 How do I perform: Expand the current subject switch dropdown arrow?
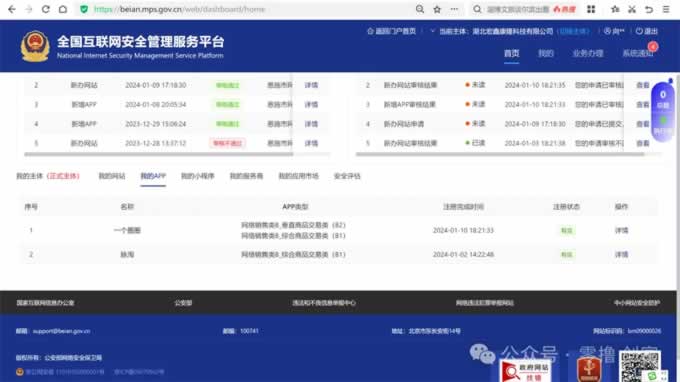tap(432, 31)
